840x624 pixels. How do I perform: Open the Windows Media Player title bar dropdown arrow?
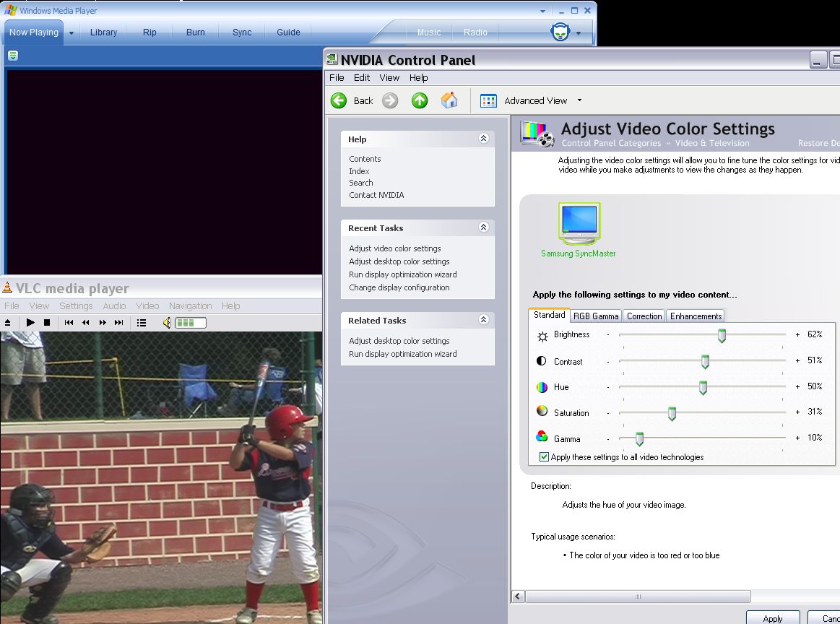click(542, 11)
